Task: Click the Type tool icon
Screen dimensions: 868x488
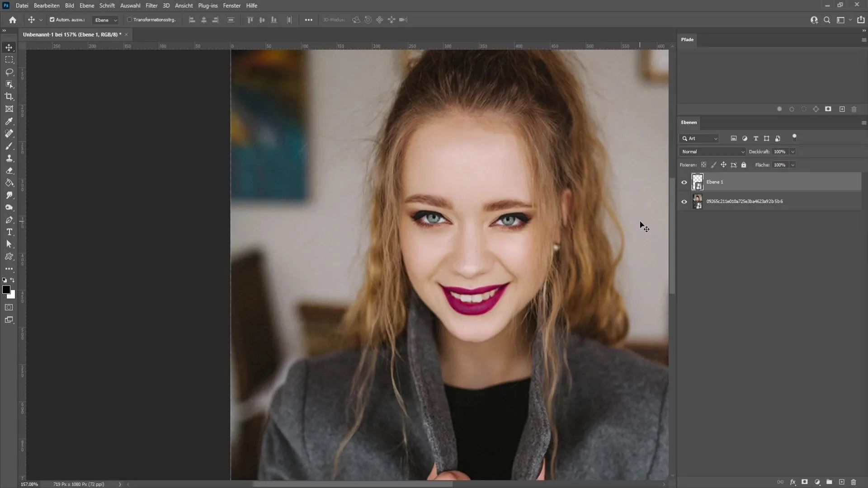Action: point(9,232)
